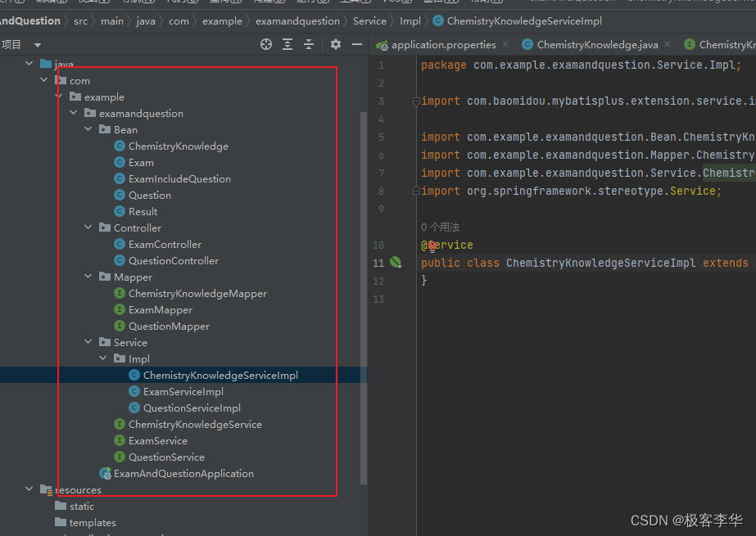756x536 pixels.
Task: Select Exam class in Bean package
Action: [x=141, y=163]
